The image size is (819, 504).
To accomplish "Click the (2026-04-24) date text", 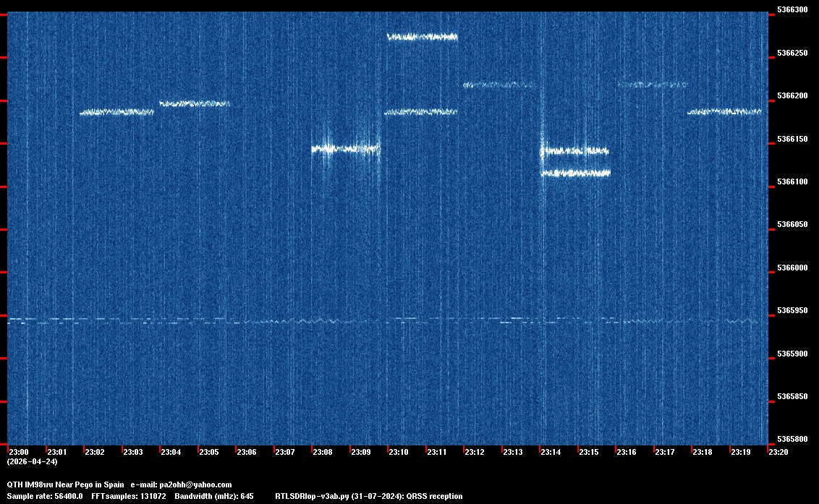I will [x=33, y=461].
